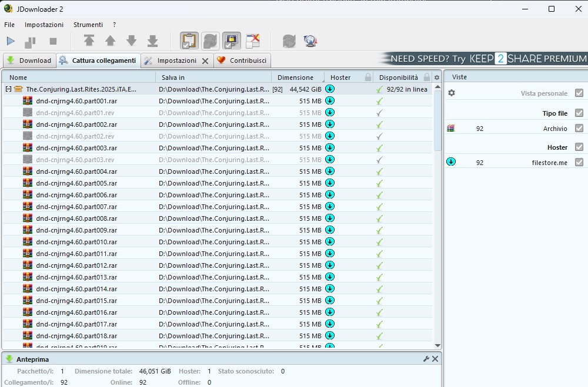This screenshot has width=588, height=387.
Task: Open the File menu
Action: [9, 25]
